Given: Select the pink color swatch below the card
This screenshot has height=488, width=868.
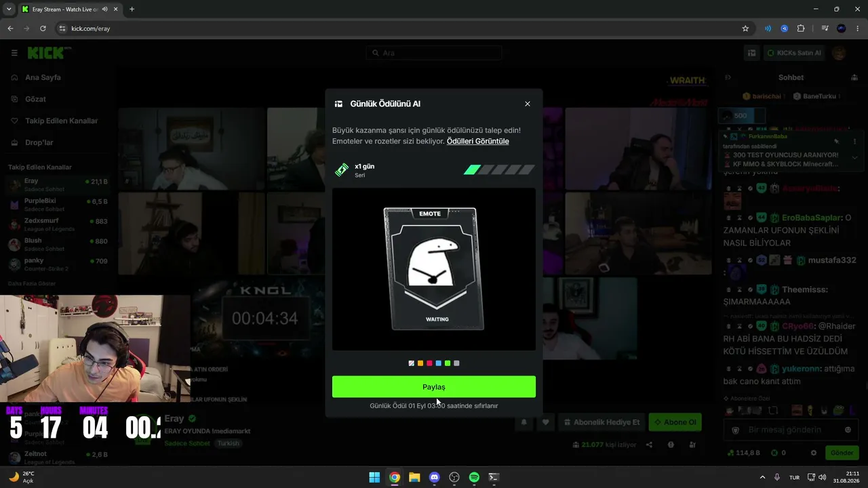Looking at the screenshot, I should (x=429, y=363).
